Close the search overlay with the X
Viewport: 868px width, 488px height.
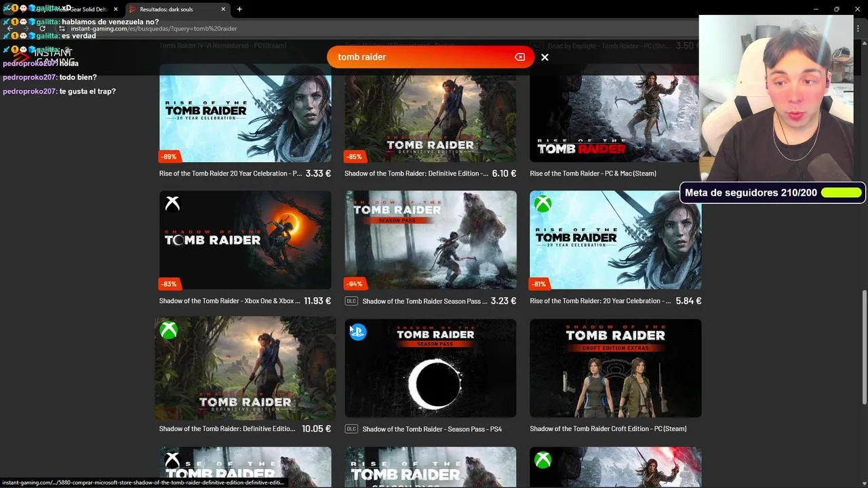point(545,58)
